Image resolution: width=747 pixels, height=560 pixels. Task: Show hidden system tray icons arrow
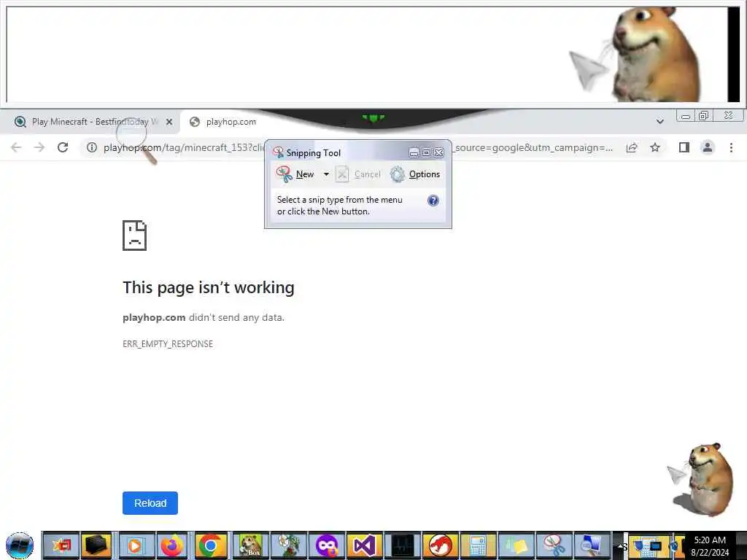click(622, 546)
